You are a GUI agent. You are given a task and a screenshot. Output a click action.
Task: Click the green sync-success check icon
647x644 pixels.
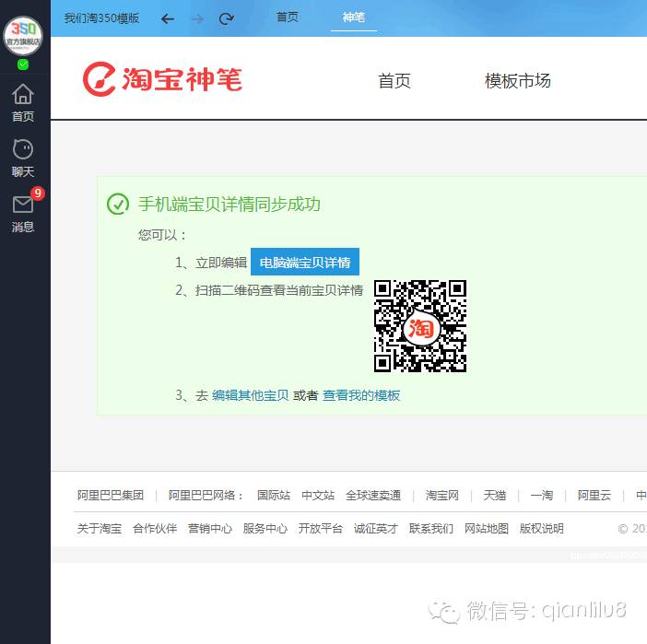pos(118,205)
